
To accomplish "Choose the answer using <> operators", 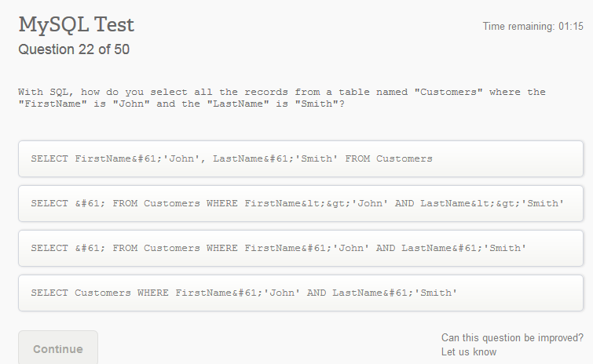I will 300,204.
